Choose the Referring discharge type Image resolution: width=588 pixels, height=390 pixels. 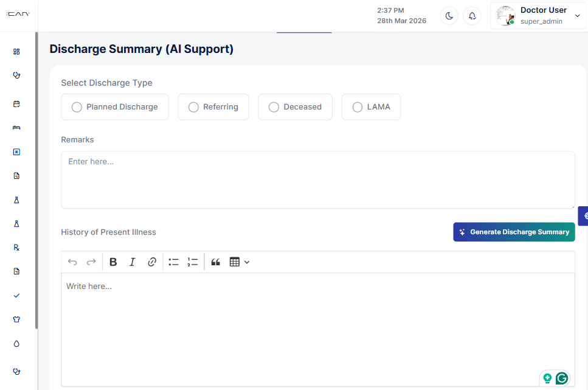coord(194,107)
